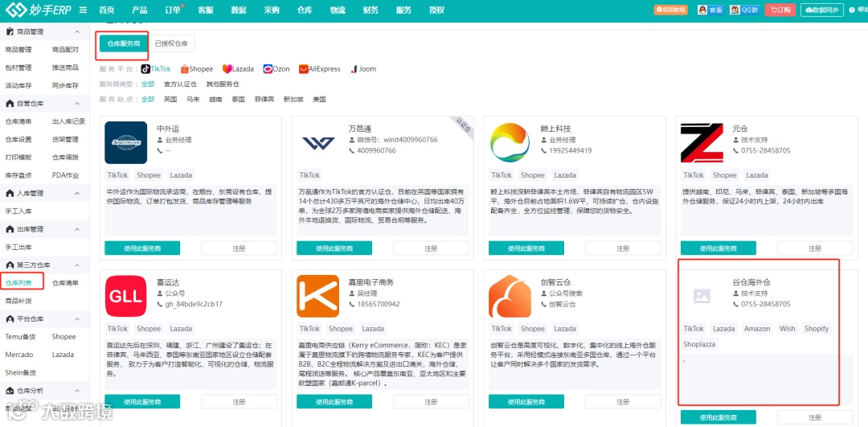
Task: Toggle the hamburger menu beside the logo
Action: point(83,10)
